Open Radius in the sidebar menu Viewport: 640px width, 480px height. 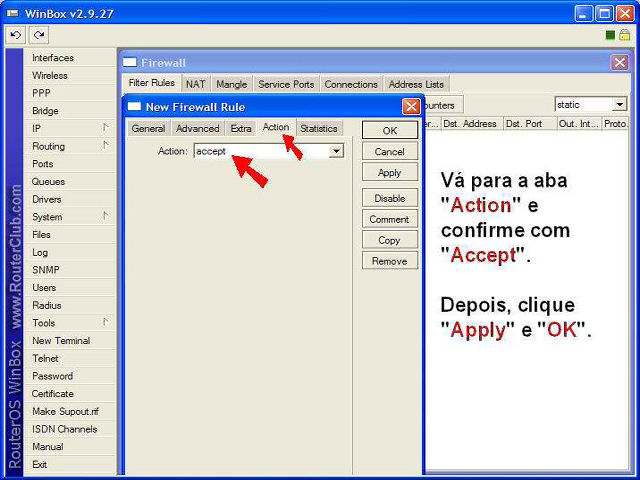(x=70, y=305)
